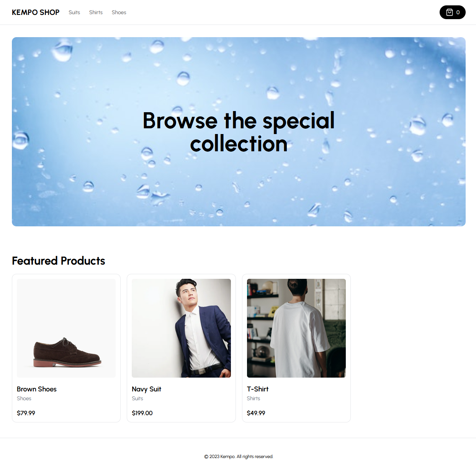Click the $199.00 price on Navy Suit
Screen dimensions: 476x468
[x=142, y=413]
